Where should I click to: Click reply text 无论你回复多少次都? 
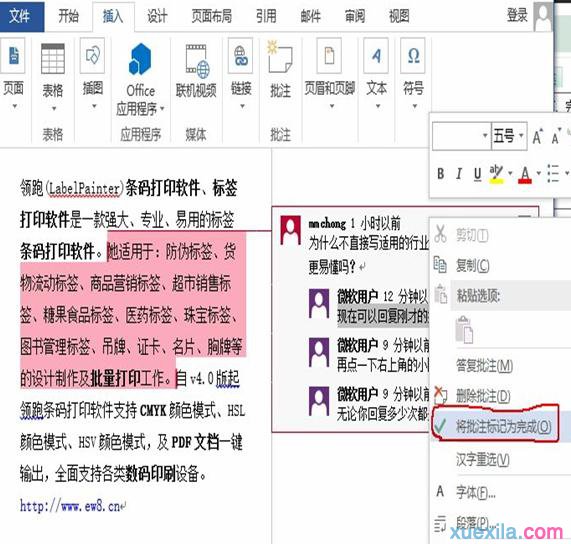click(383, 414)
